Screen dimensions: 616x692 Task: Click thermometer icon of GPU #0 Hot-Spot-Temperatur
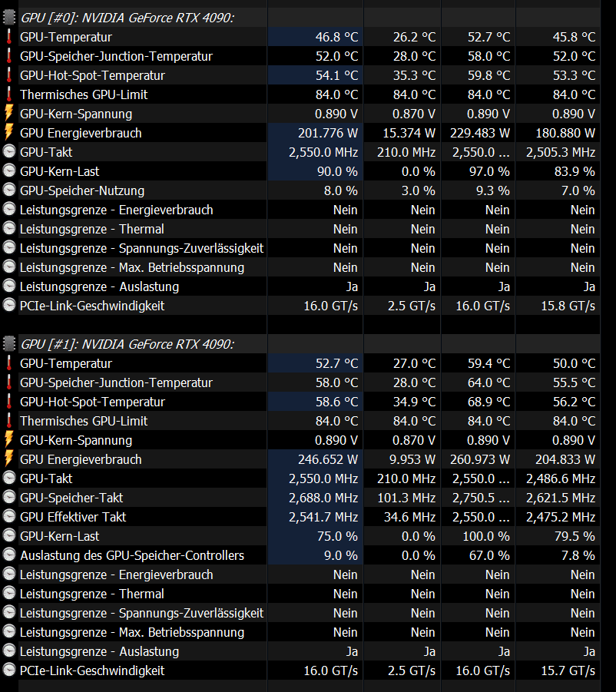point(8,75)
